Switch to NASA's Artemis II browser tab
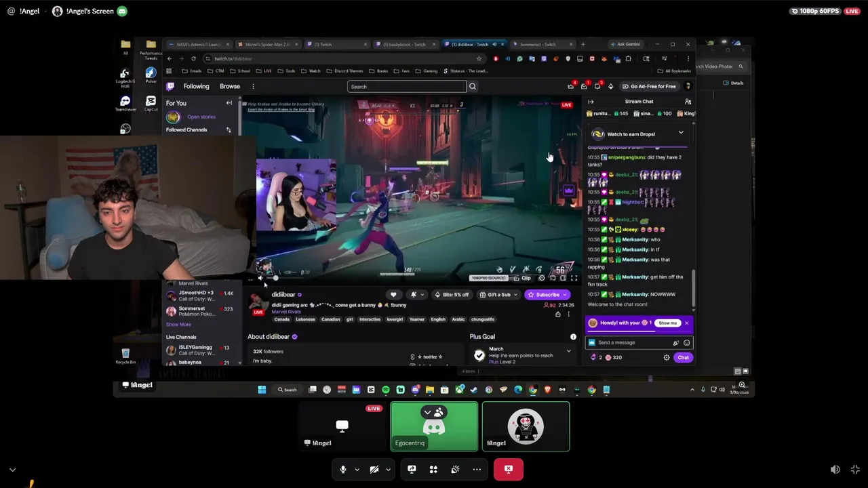Viewport: 868px width, 488px height. coord(200,44)
